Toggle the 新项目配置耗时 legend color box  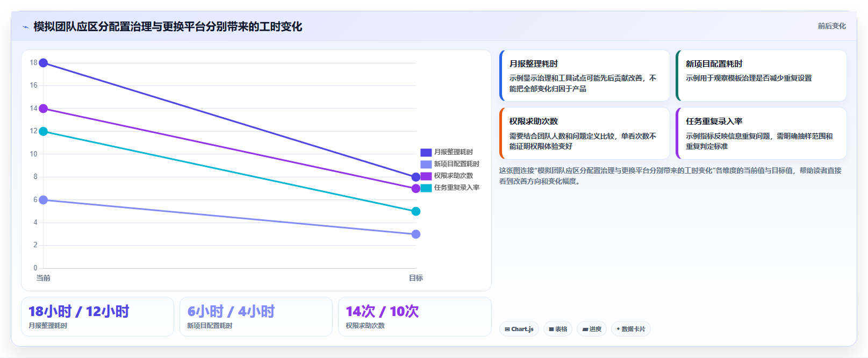point(426,164)
